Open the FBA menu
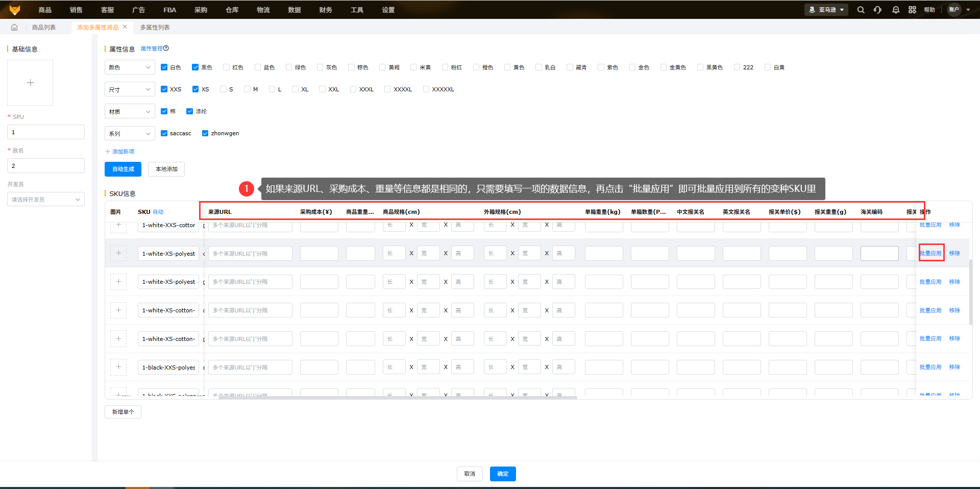 170,10
